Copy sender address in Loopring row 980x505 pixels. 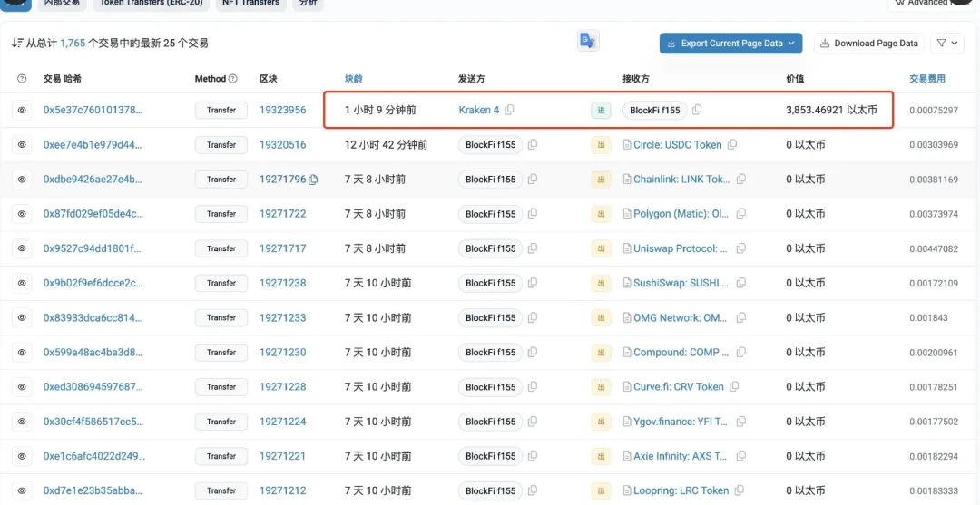pos(533,490)
